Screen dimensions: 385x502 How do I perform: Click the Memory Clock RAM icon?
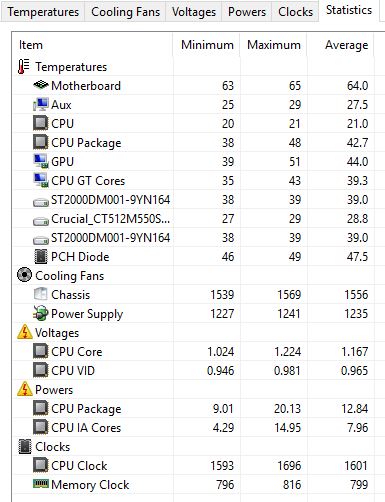[41, 483]
